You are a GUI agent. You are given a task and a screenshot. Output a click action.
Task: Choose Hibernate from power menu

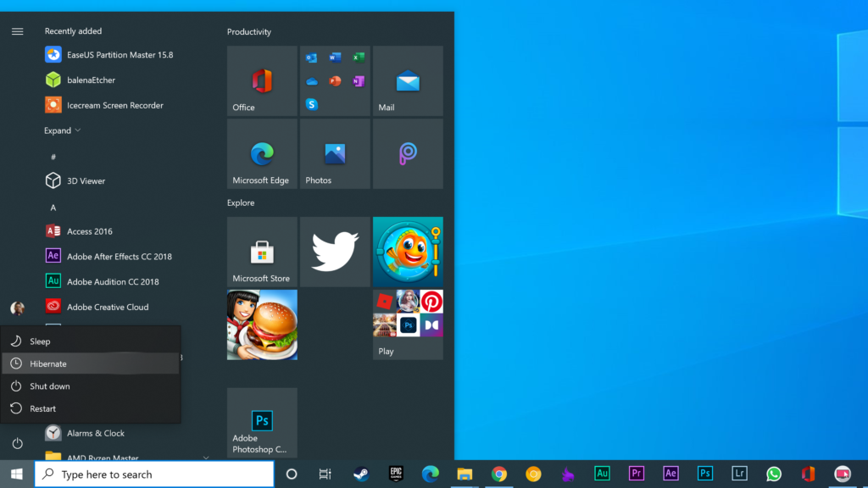point(90,363)
